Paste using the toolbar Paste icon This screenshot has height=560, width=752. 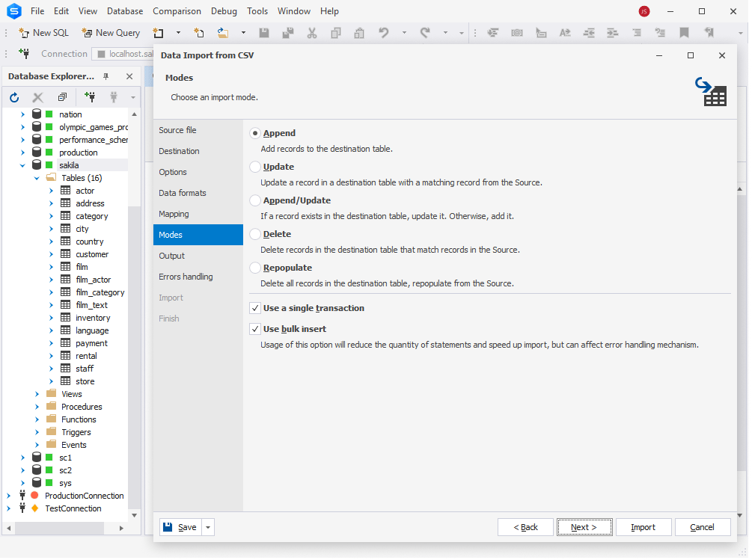358,32
